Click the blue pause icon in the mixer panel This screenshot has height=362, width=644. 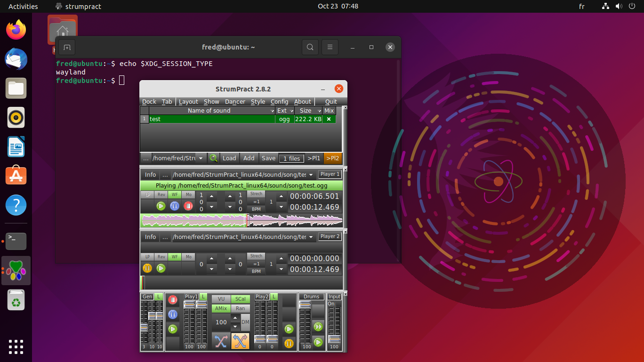point(173,314)
